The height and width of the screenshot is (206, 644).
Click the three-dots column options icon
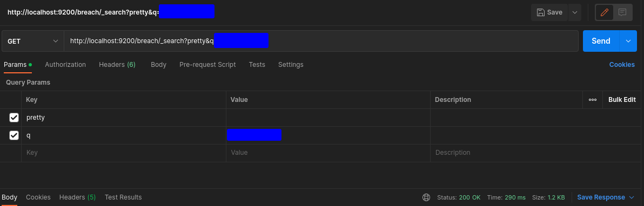592,100
